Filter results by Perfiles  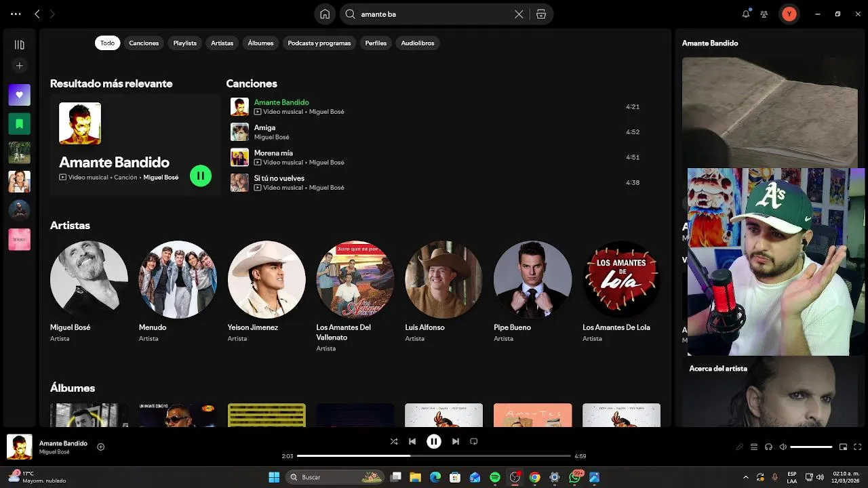tap(376, 43)
